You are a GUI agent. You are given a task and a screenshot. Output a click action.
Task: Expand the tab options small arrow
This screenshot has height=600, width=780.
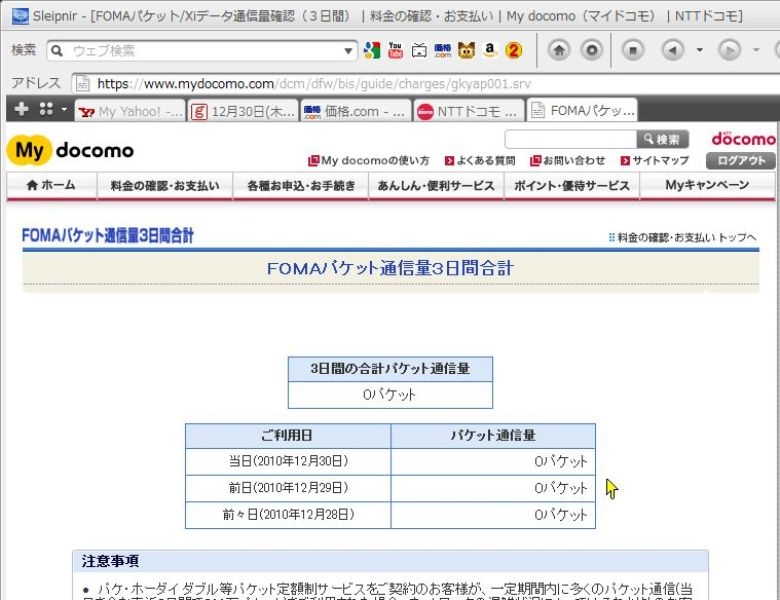64,109
